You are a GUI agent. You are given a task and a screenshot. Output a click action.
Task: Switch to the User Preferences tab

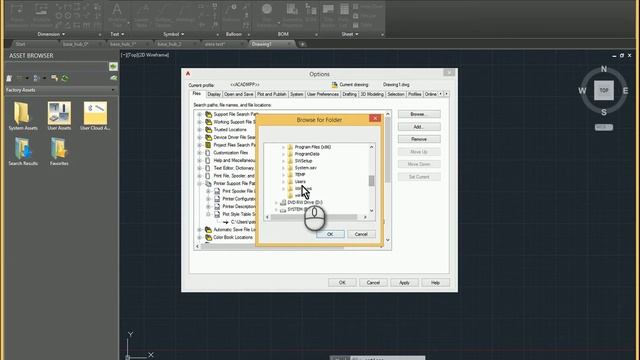tap(322, 94)
